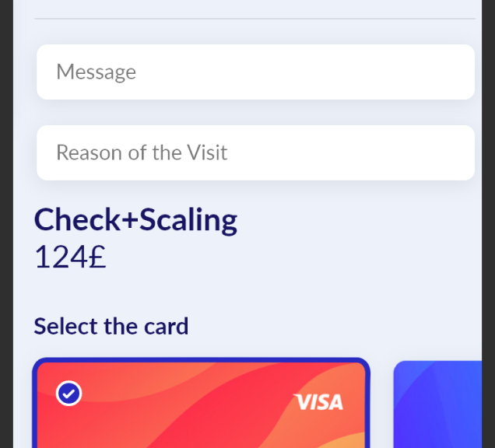Viewport: 495px width, 448px height.
Task: Click empty right side of Reason box
Action: [x=363, y=152]
